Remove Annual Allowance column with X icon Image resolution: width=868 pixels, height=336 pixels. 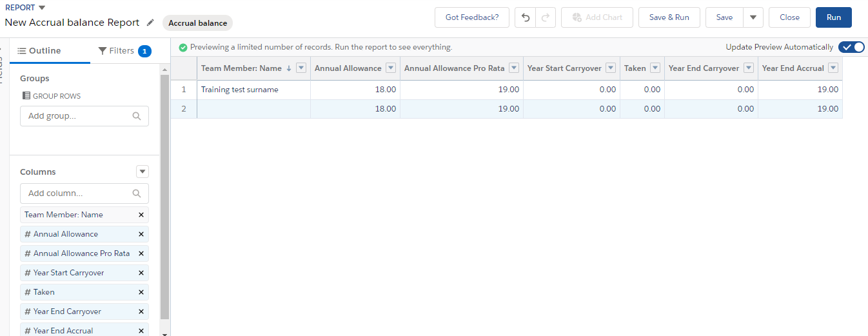[141, 234]
